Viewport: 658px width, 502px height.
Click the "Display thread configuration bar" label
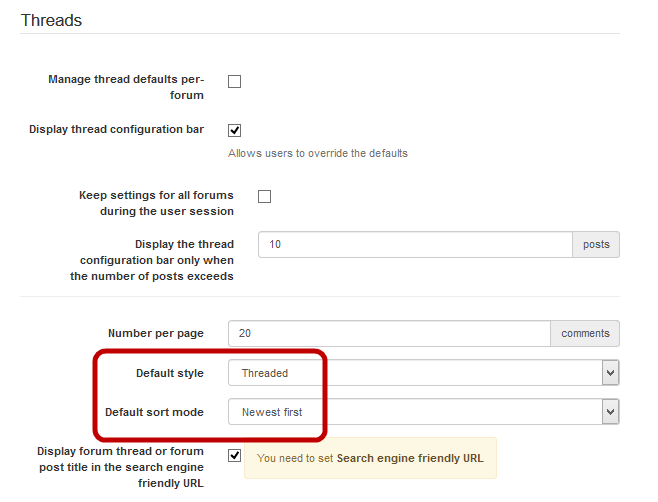click(116, 129)
